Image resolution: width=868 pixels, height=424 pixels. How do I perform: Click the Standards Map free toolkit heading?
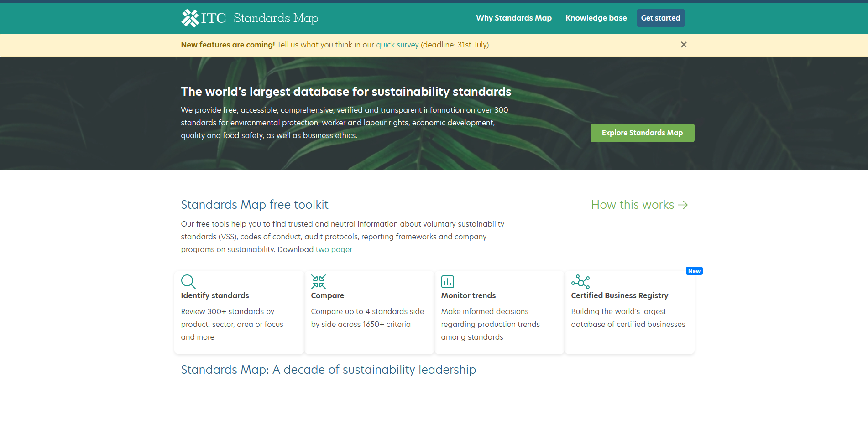255,205
